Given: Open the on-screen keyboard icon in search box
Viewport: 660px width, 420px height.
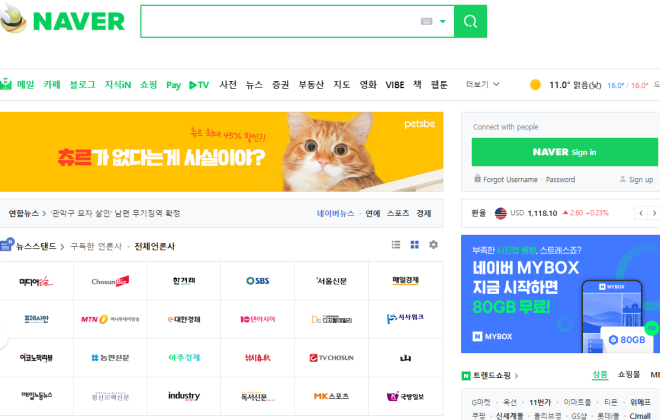Looking at the screenshot, I should (426, 21).
